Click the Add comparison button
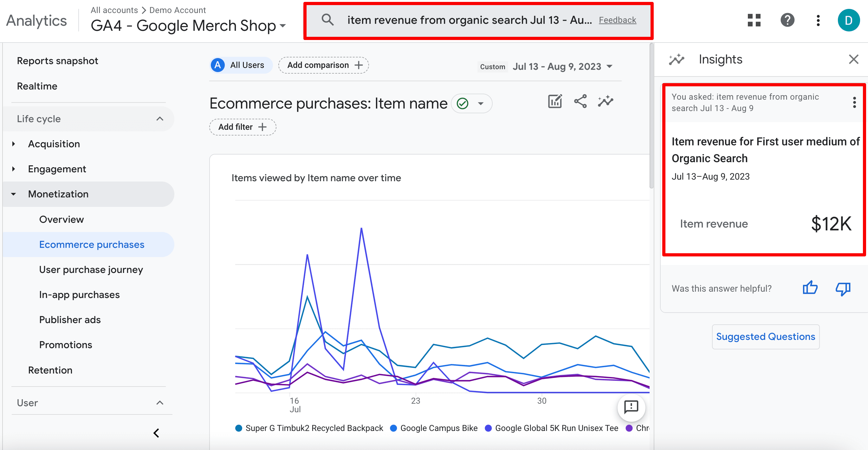Viewport: 868px width, 450px height. pyautogui.click(x=323, y=65)
